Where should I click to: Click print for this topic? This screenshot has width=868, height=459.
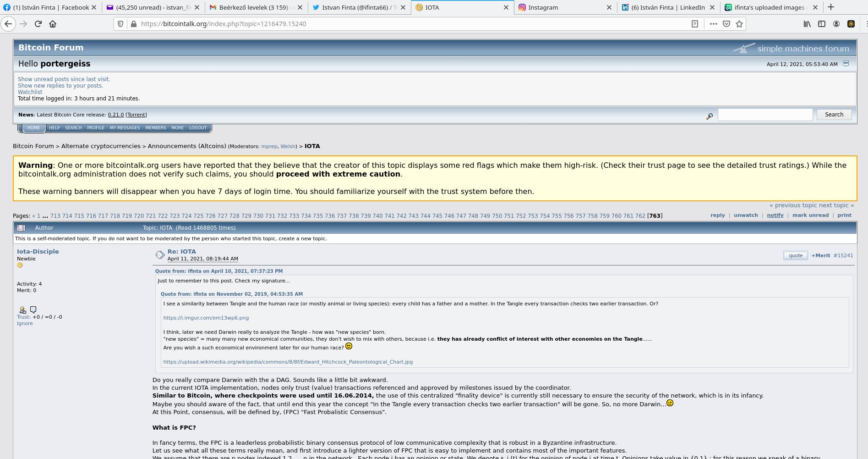pos(844,215)
